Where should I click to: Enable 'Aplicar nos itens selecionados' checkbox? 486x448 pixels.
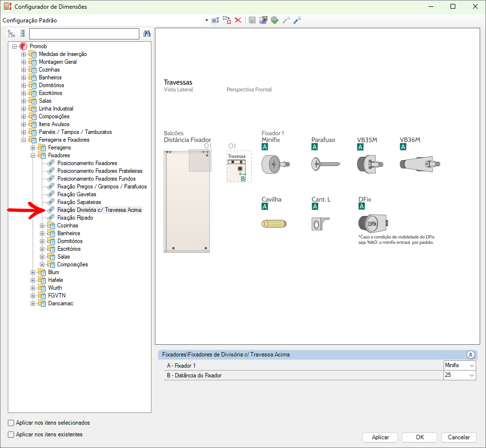pos(11,423)
